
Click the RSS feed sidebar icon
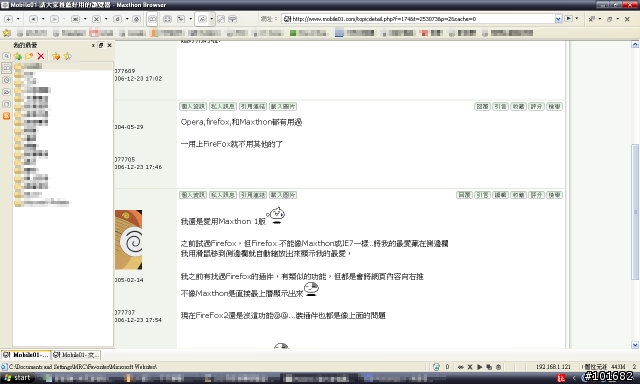click(7, 116)
